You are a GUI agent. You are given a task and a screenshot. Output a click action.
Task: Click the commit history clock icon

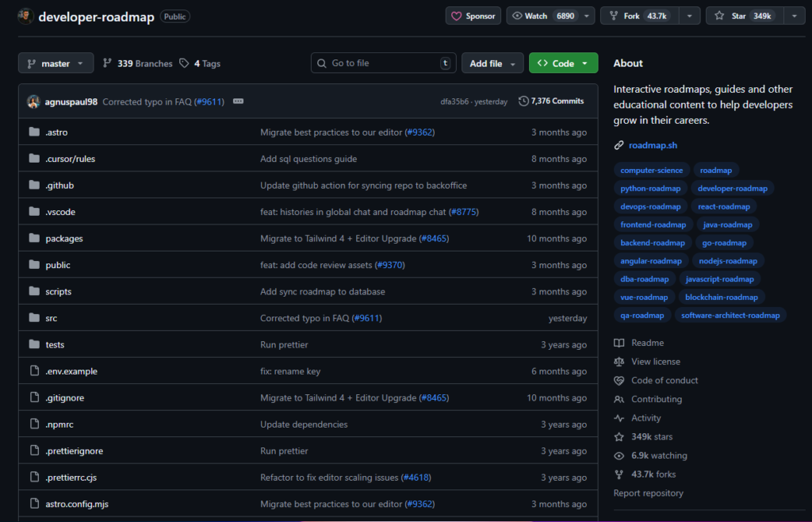click(523, 102)
